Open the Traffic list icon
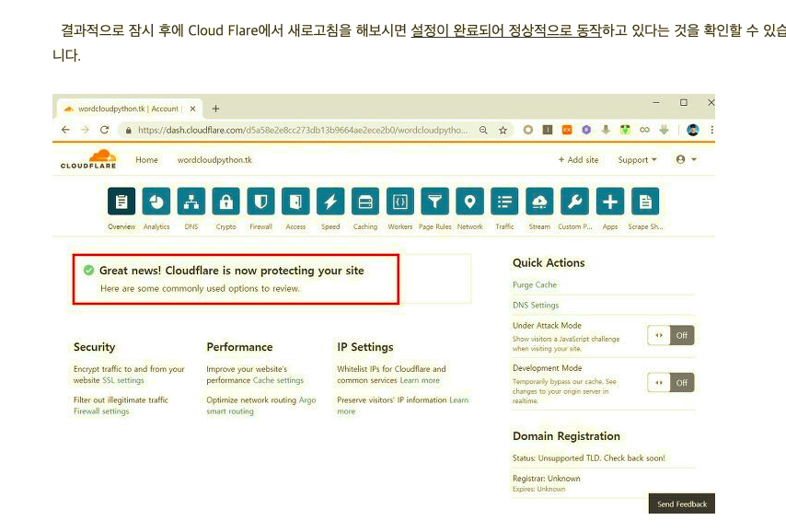This screenshot has height=532, width=786. coord(504,202)
